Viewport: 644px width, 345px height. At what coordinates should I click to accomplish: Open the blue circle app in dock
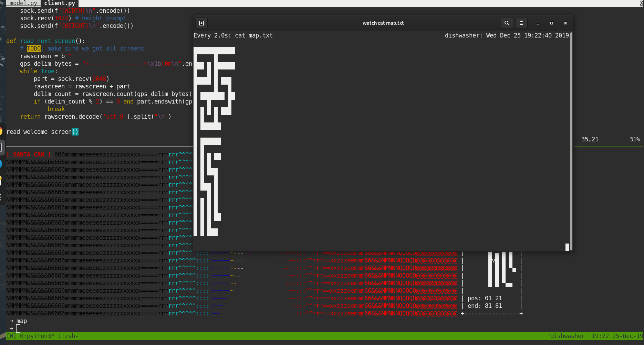(x=1, y=164)
